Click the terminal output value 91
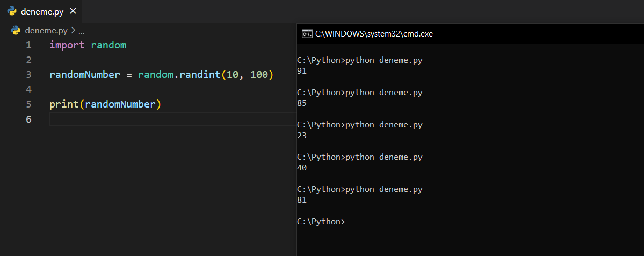Image resolution: width=644 pixels, height=256 pixels. pos(301,71)
